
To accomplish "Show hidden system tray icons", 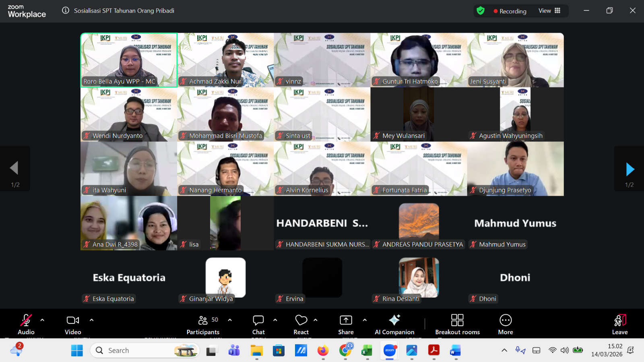I will [504, 350].
